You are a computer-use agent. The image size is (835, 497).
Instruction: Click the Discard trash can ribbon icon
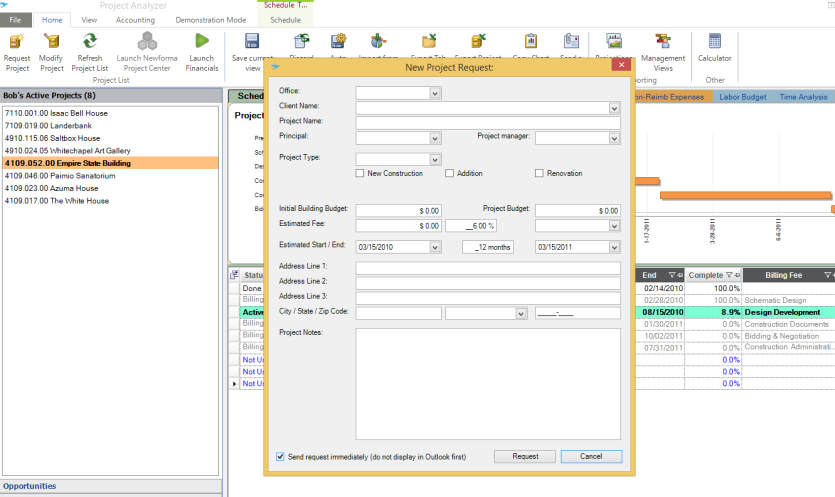pyautogui.click(x=302, y=42)
